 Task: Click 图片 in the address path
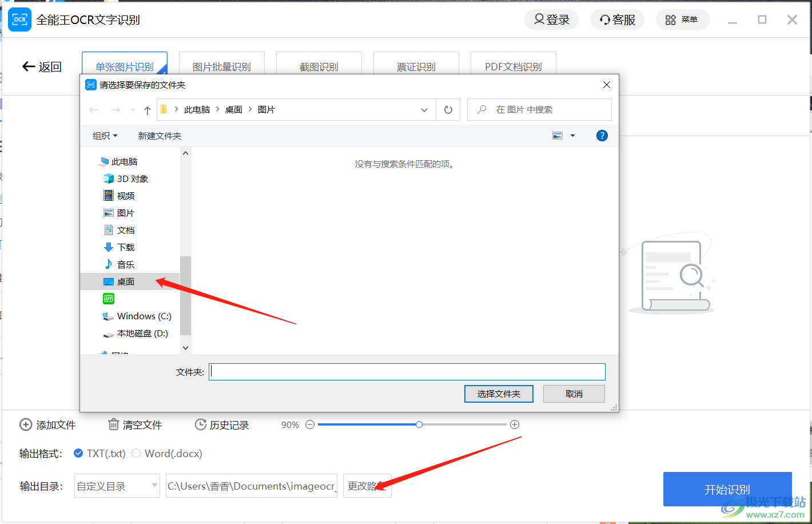[x=266, y=109]
